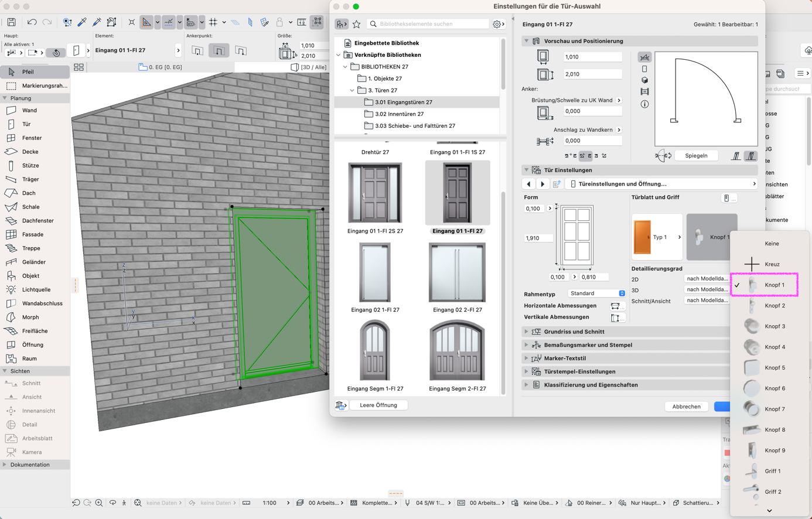This screenshot has height=519, width=812.
Task: Click the Bibliothekselemente suchen search field
Action: point(428,24)
